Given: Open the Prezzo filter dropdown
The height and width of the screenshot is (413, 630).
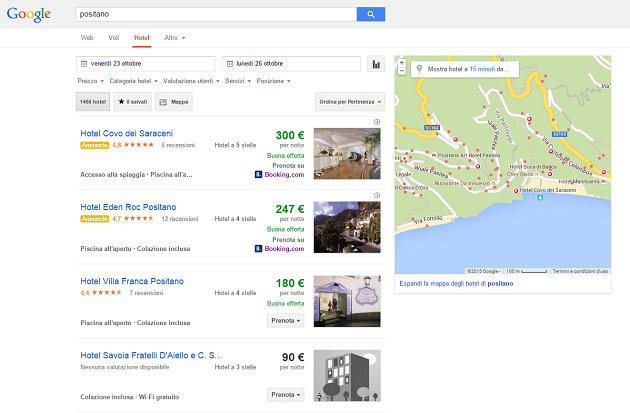Looking at the screenshot, I should click(90, 81).
